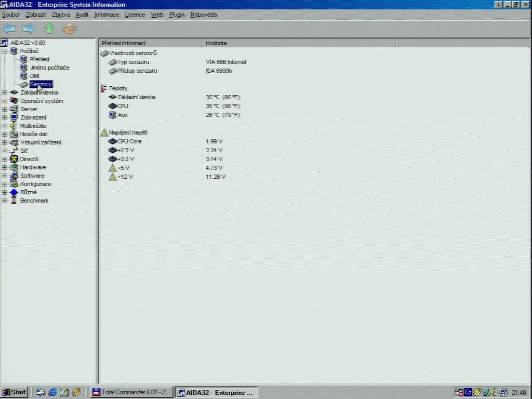
Task: Click the Zobrazení monitor tree icon
Action: coord(14,117)
